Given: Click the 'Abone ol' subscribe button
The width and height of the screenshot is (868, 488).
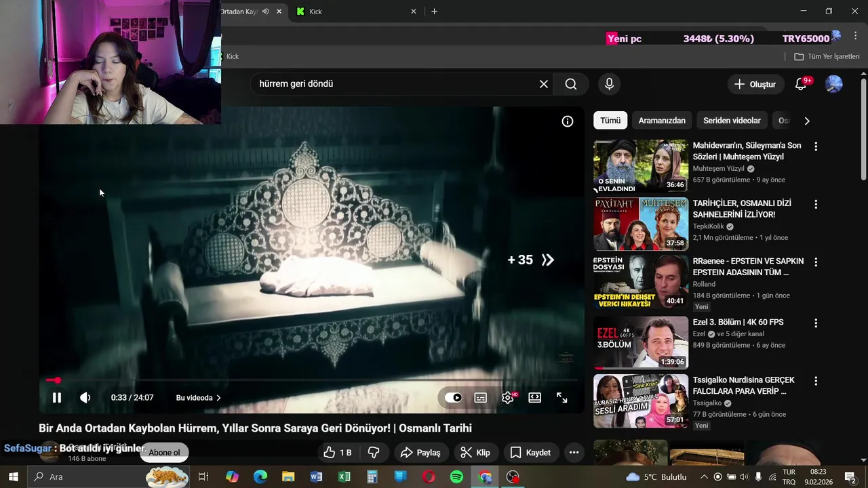Looking at the screenshot, I should 164,453.
